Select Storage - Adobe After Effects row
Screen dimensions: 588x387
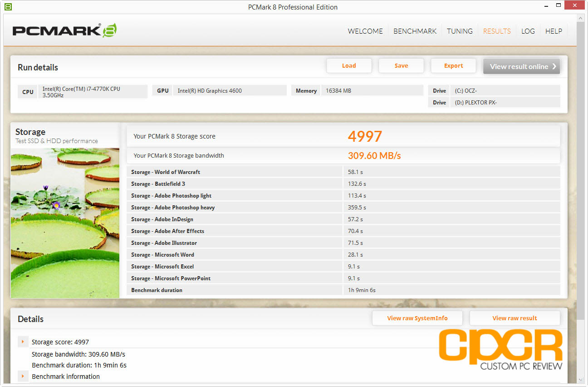(343, 231)
